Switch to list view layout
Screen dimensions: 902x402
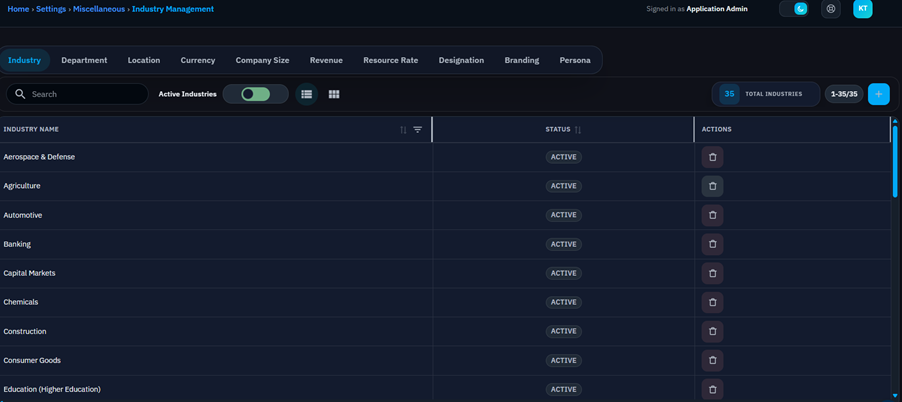(x=307, y=94)
